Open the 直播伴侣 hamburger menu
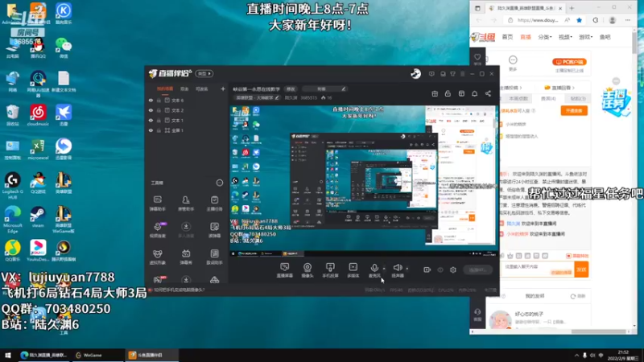The height and width of the screenshot is (362, 644). tap(462, 74)
